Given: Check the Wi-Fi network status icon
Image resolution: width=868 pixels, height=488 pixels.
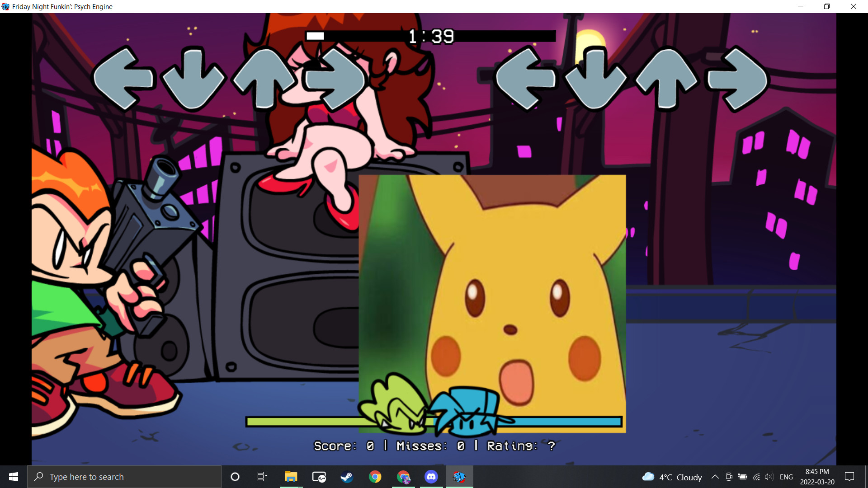Looking at the screenshot, I should pyautogui.click(x=756, y=477).
